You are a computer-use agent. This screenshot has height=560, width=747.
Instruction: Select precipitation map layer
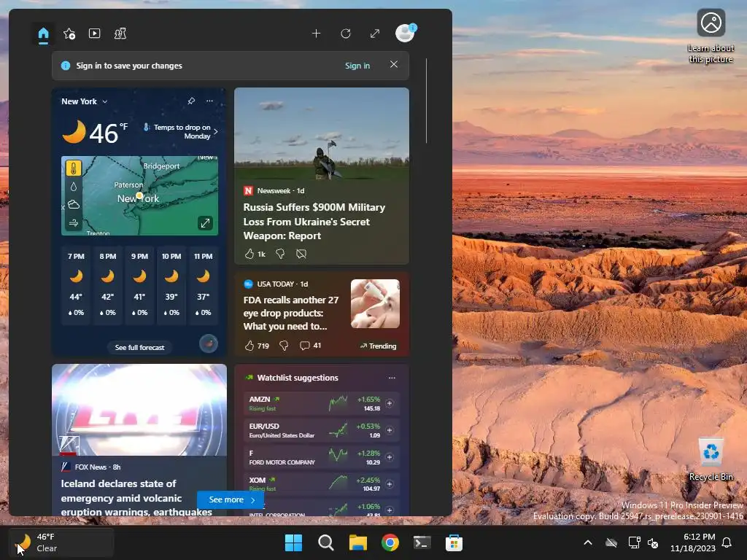74,187
